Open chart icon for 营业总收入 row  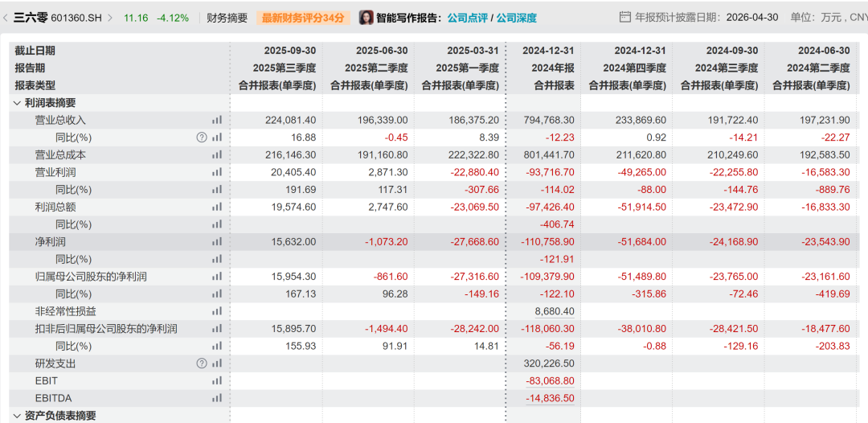pyautogui.click(x=217, y=120)
